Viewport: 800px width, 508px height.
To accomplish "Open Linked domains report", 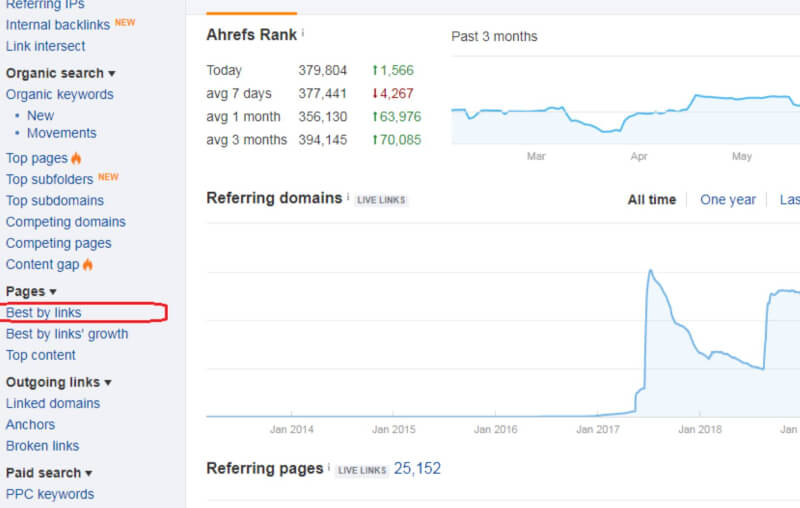I will click(x=53, y=403).
